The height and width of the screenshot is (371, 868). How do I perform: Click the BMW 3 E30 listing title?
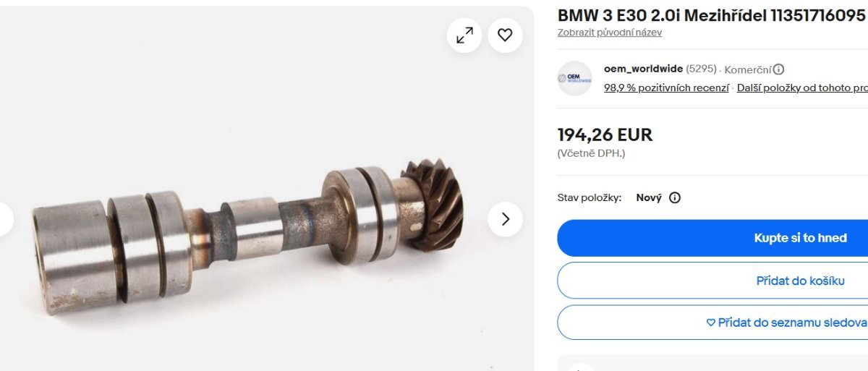point(711,15)
